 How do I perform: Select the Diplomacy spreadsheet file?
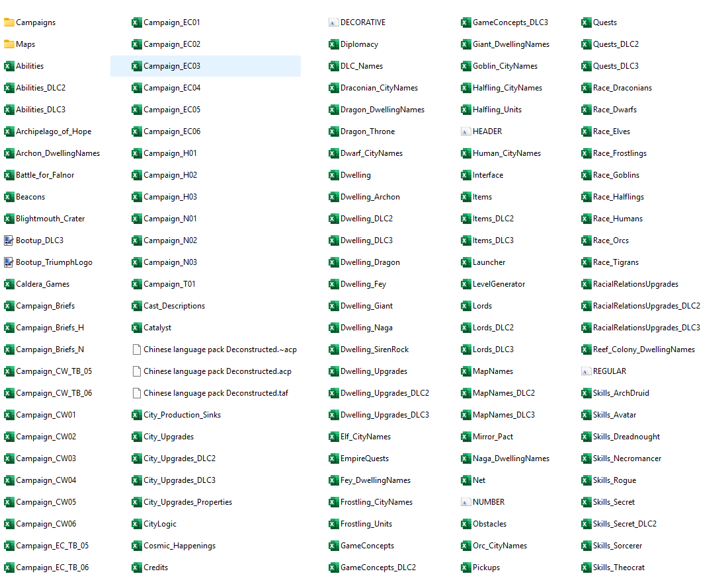pos(354,44)
